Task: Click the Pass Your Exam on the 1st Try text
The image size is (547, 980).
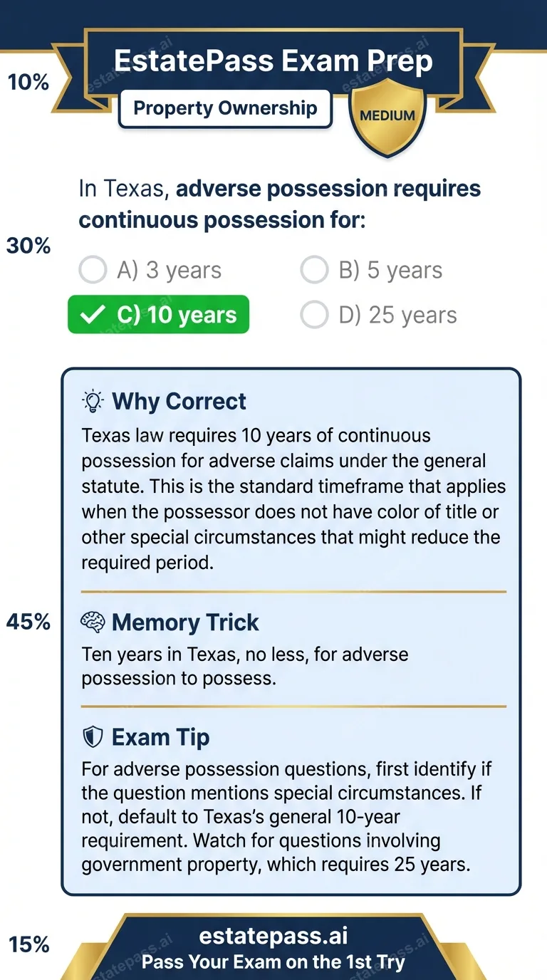Action: click(x=273, y=961)
